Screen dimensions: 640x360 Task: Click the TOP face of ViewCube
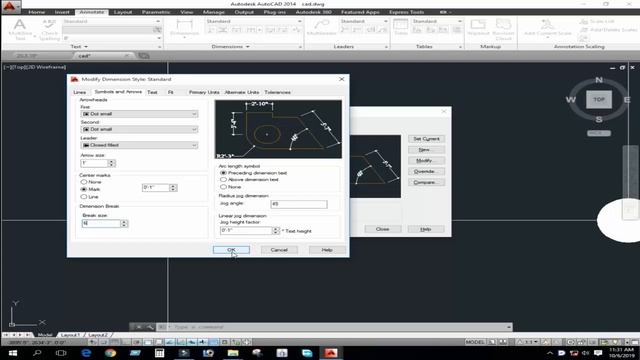(599, 100)
